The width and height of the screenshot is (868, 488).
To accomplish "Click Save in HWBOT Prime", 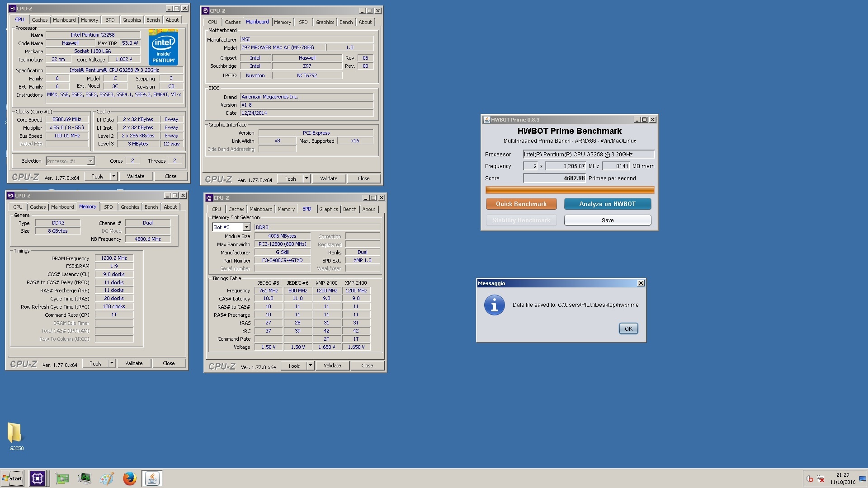I will pyautogui.click(x=608, y=220).
